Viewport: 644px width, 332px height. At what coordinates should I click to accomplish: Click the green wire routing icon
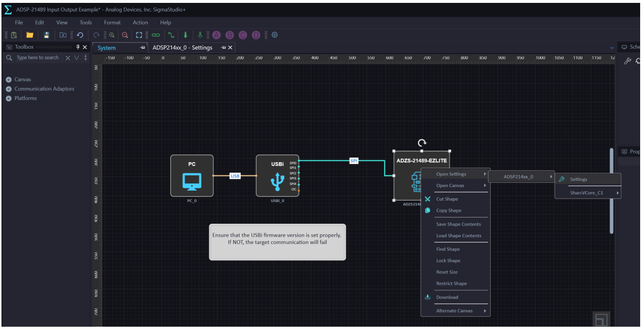171,35
